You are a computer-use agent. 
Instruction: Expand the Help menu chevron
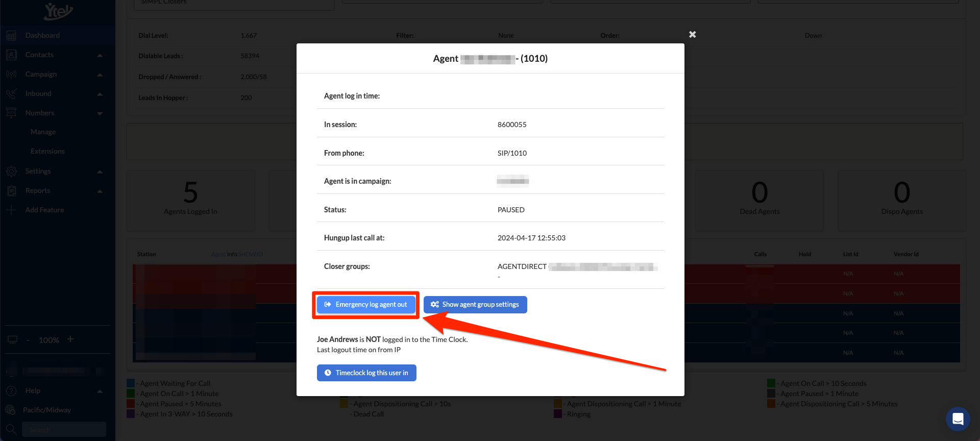(x=100, y=391)
